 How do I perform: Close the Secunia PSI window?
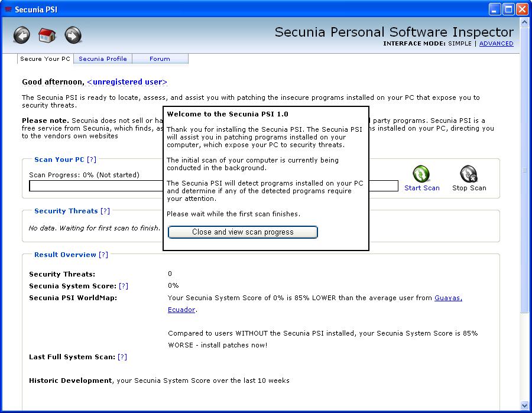(x=522, y=9)
